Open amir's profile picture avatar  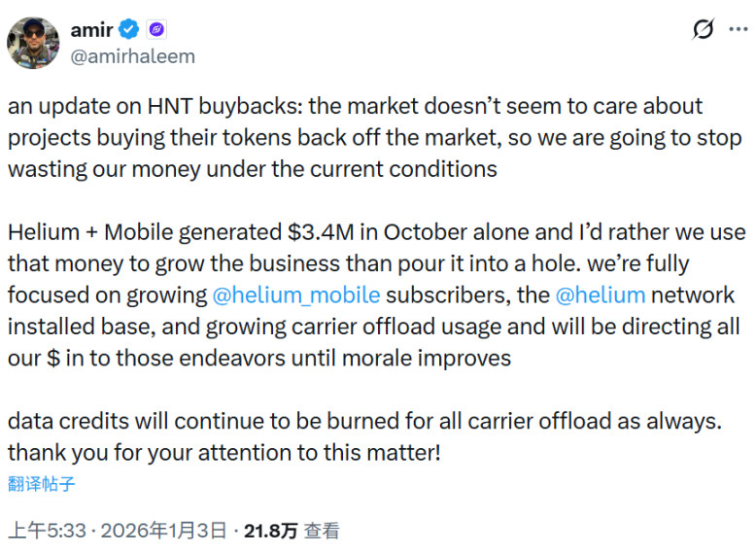pos(32,40)
